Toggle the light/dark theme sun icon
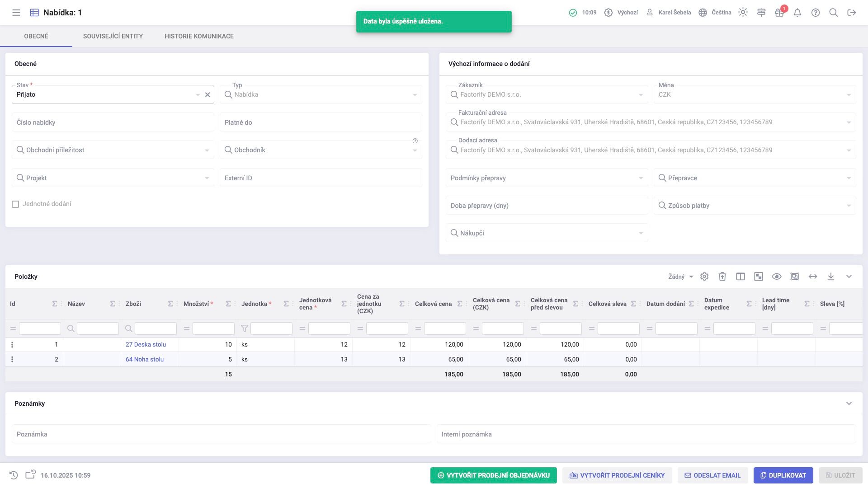The width and height of the screenshot is (868, 488). pyautogui.click(x=743, y=13)
